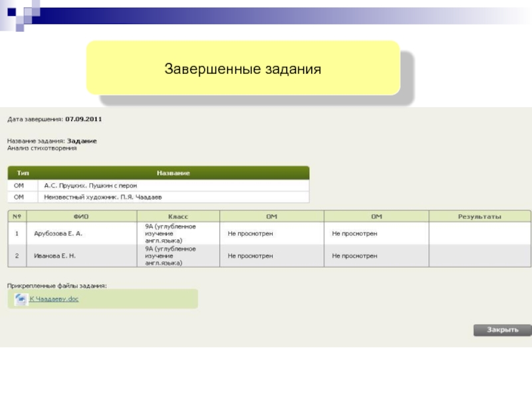Viewport: 532px width, 399px height.
Task: Click the date 07.09.2011
Action: pos(84,119)
